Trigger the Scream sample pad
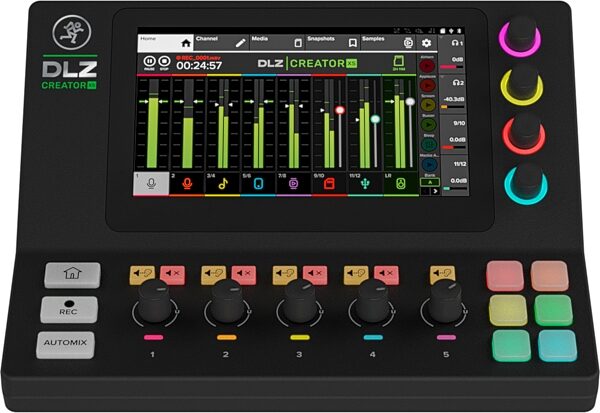The height and width of the screenshot is (413, 600). (x=428, y=105)
